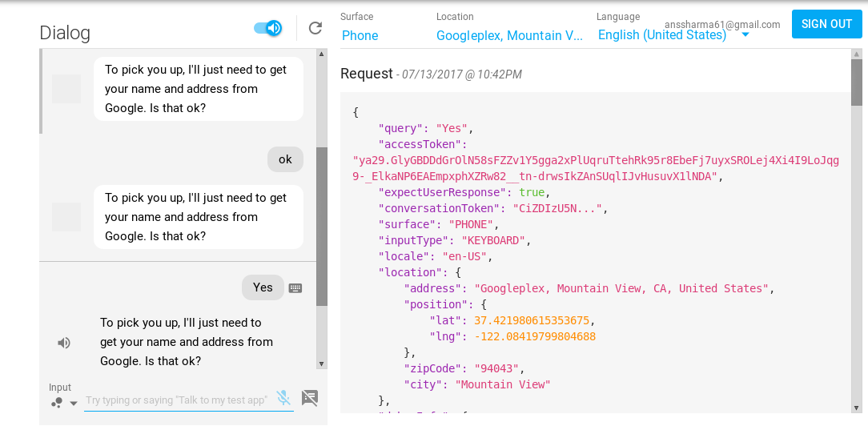Open the Surface Phone selector
Image resolution: width=868 pixels, height=430 pixels.
tap(360, 35)
